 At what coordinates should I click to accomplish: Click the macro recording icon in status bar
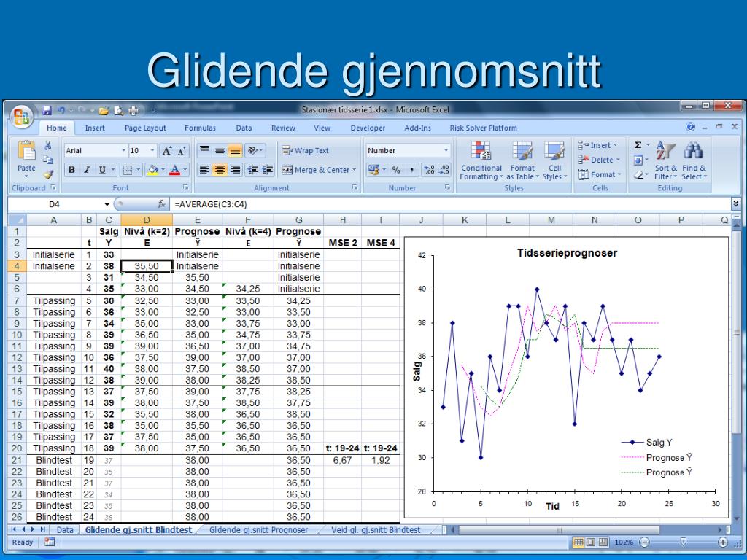tap(49, 542)
